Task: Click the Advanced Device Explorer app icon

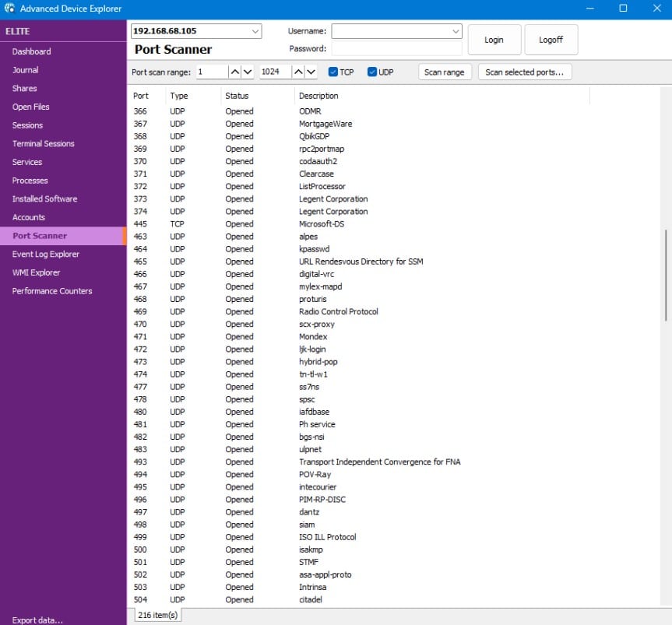Action: click(x=9, y=8)
